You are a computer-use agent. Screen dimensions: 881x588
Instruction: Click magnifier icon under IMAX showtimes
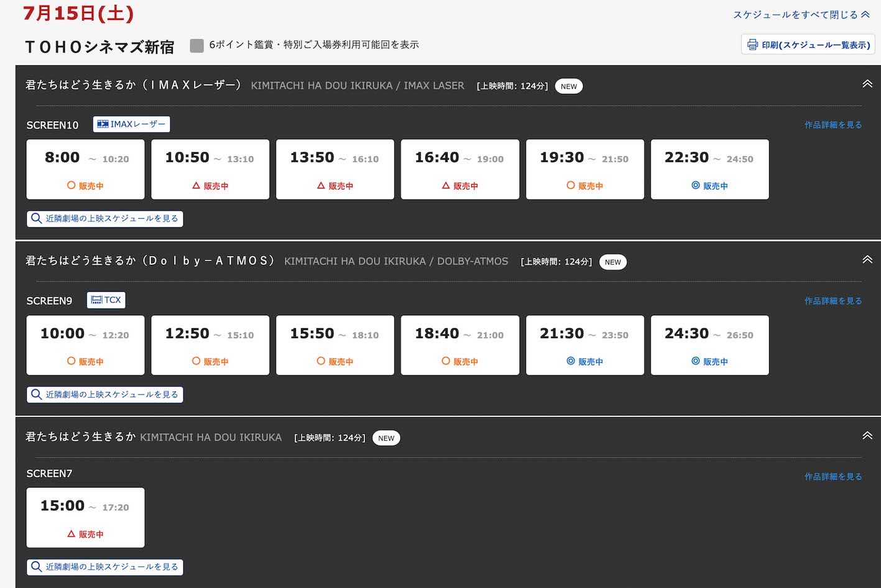[x=36, y=219]
